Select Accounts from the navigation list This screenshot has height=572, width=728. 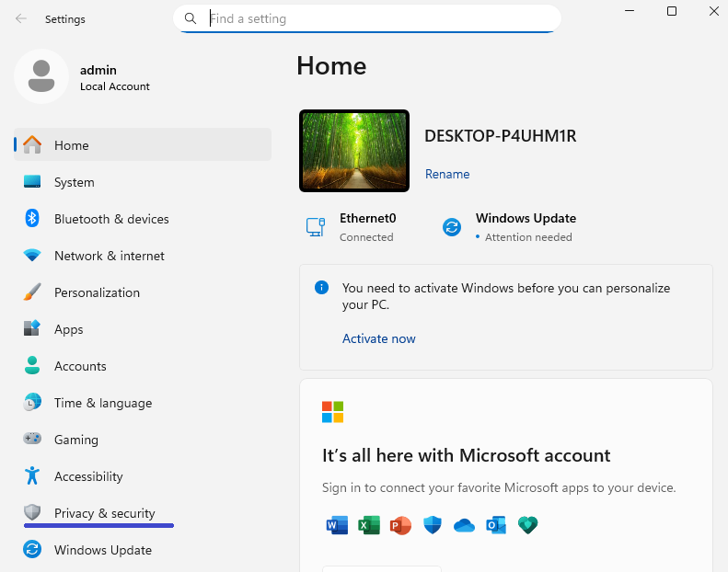coord(80,366)
